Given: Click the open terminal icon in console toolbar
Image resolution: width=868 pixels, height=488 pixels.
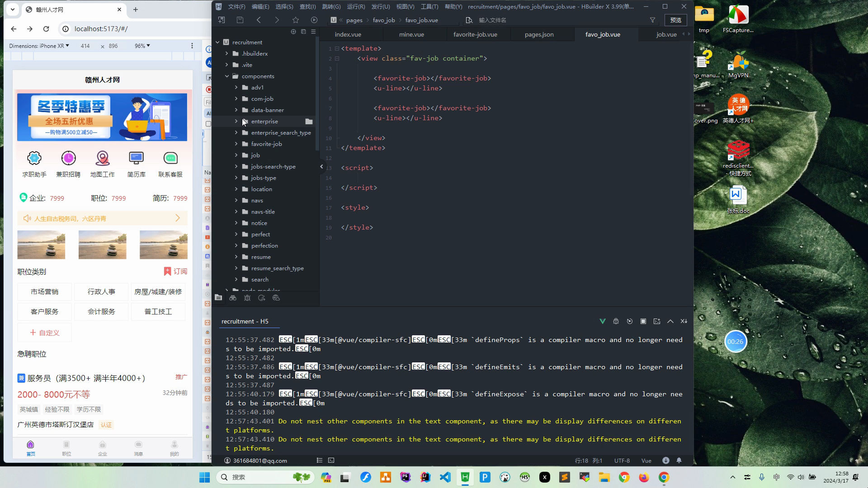Looking at the screenshot, I should click(x=657, y=321).
